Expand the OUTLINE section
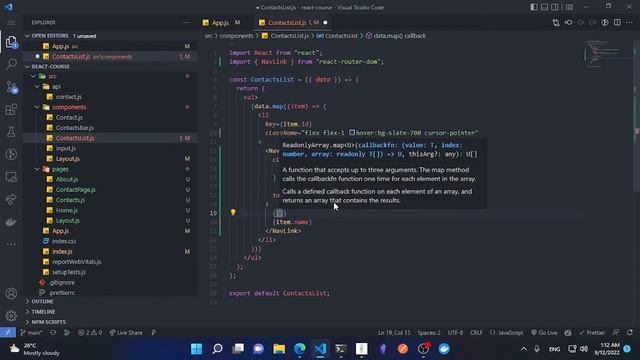This screenshot has height=360, width=640. click(109, 301)
